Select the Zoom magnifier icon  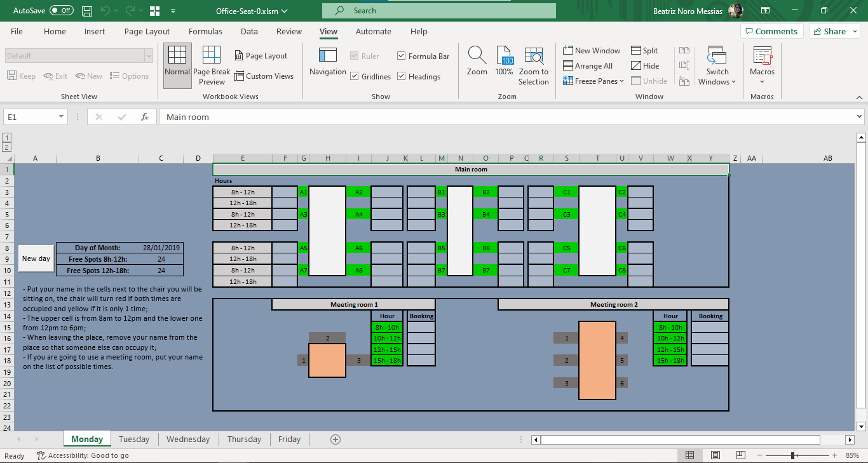click(x=477, y=60)
